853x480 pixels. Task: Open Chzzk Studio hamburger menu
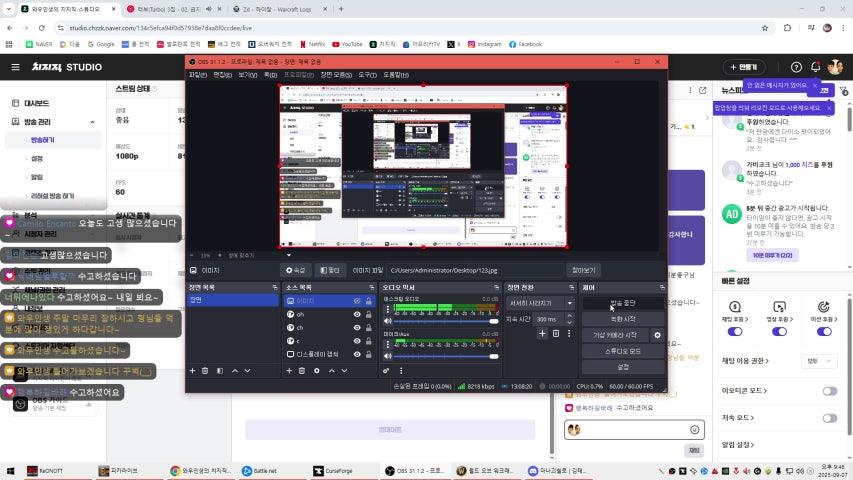tap(15, 67)
